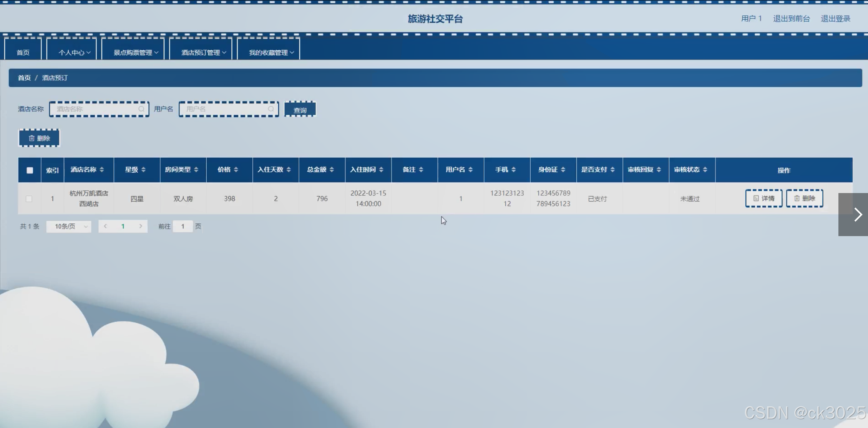Viewport: 868px width, 428px height.
Task: Click the search icon in 酒店名称 field
Action: pos(141,109)
